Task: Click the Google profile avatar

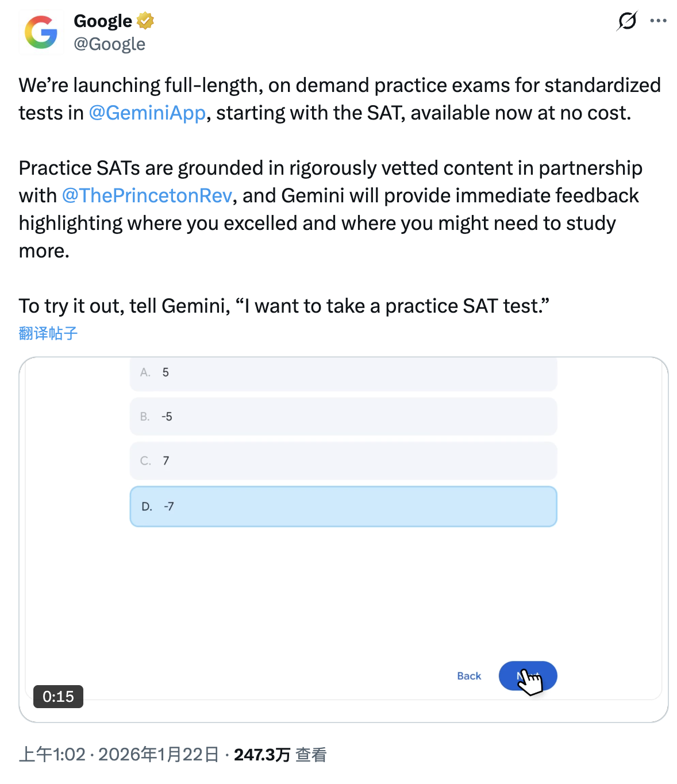Action: 41,32
